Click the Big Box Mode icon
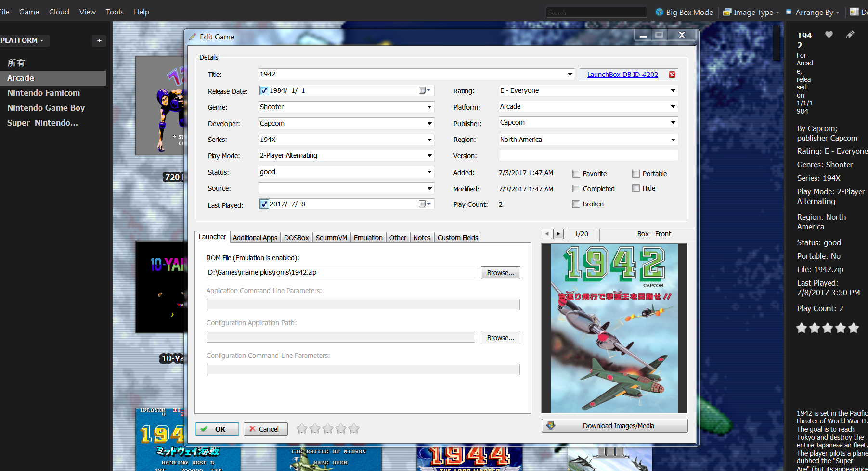This screenshot has height=471, width=868. click(x=660, y=12)
